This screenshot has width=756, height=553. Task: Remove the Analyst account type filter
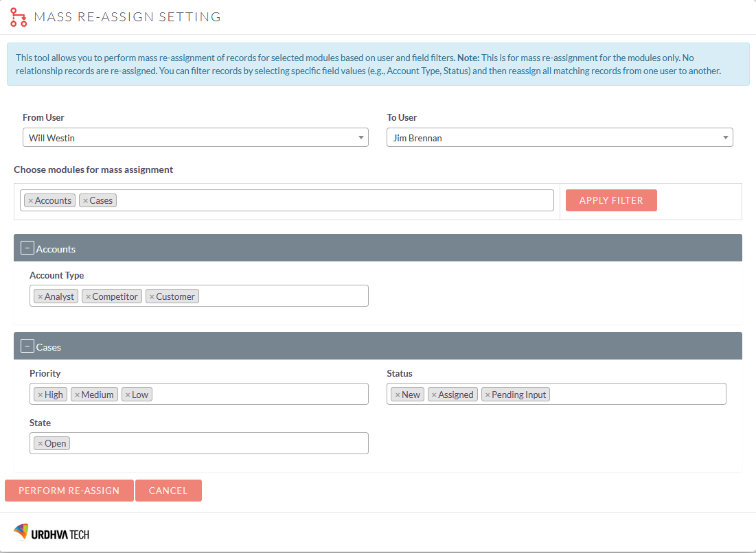click(39, 296)
